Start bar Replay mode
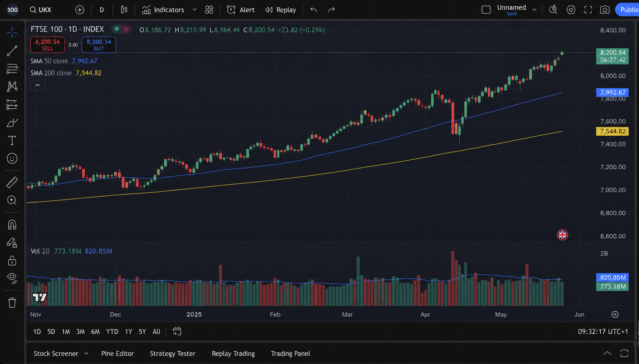Image resolution: width=639 pixels, height=364 pixels. tap(281, 10)
